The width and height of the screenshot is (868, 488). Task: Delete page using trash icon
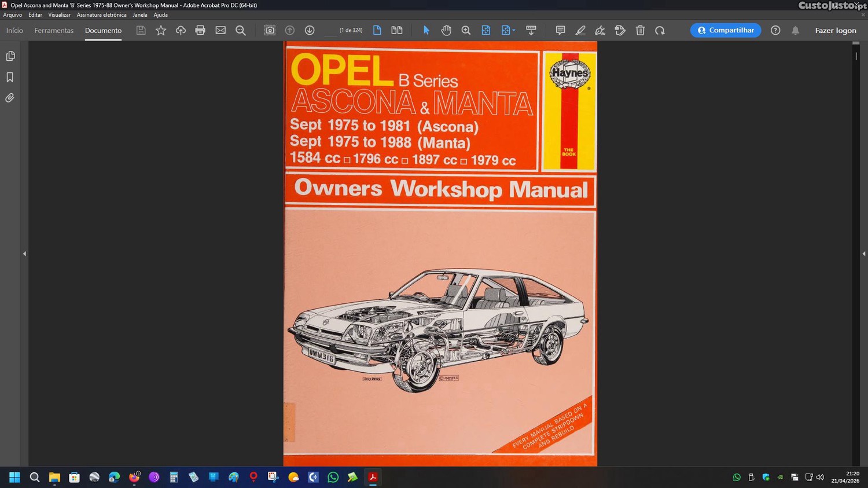coord(640,31)
